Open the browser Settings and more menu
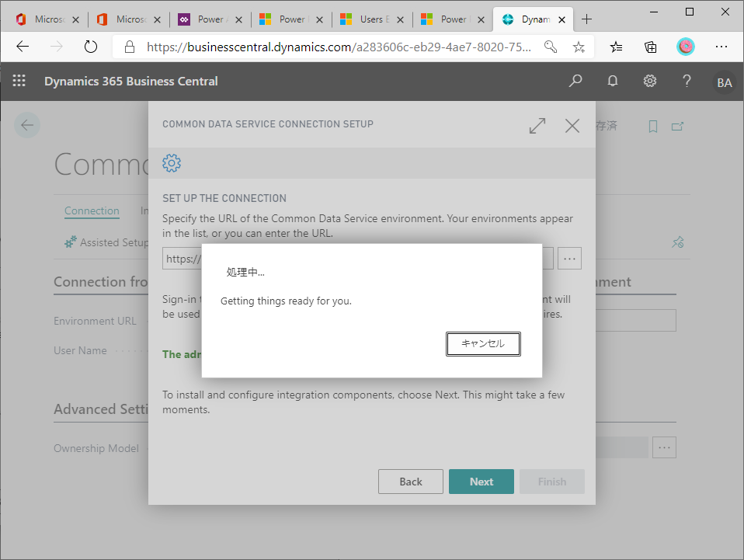Image resolution: width=744 pixels, height=560 pixels. pyautogui.click(x=721, y=47)
